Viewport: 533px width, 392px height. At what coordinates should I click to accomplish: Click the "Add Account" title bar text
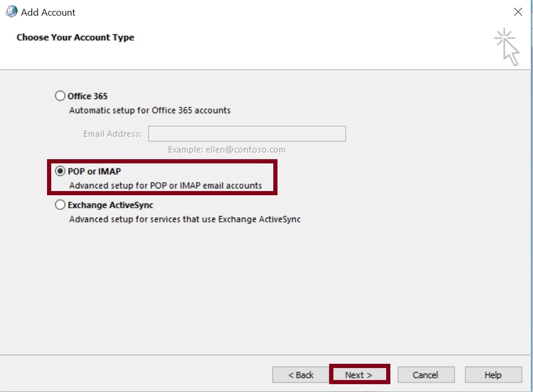[48, 12]
